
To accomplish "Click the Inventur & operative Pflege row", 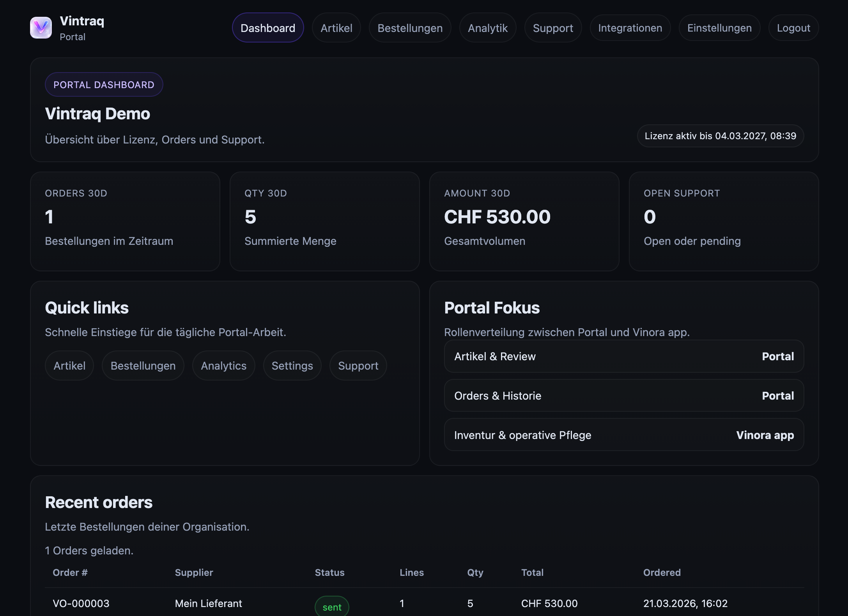I will [623, 435].
